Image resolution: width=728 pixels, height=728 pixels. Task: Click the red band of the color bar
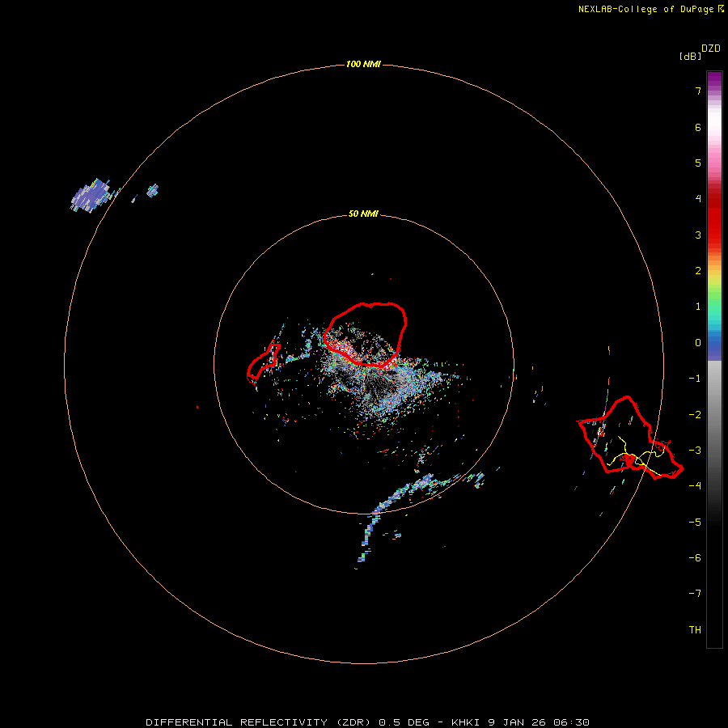click(714, 218)
